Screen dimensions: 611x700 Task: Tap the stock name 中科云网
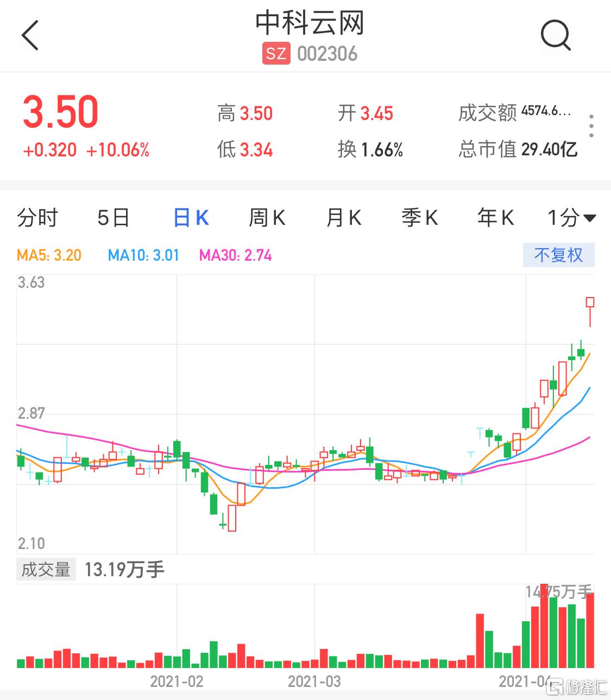pyautogui.click(x=310, y=23)
